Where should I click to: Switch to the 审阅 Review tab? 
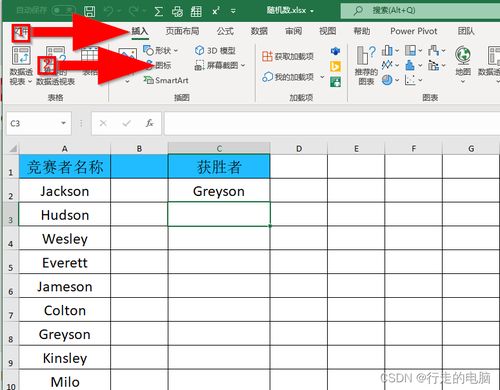(294, 31)
